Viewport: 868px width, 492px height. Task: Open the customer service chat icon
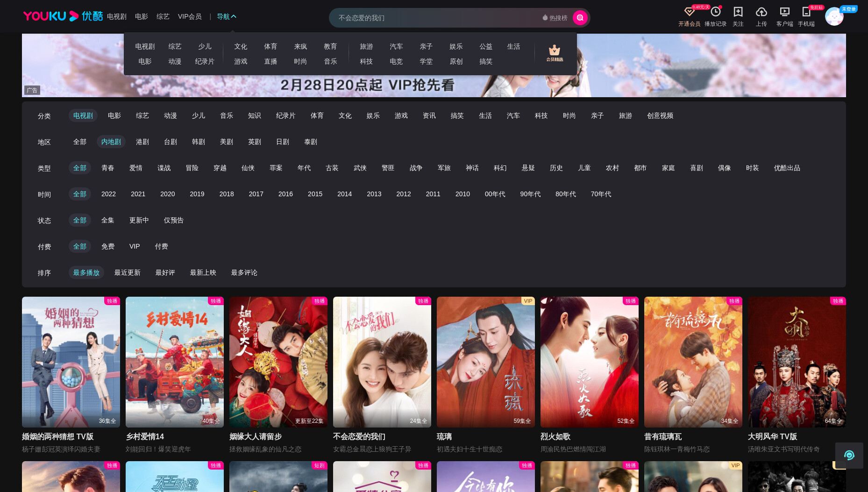pos(849,455)
